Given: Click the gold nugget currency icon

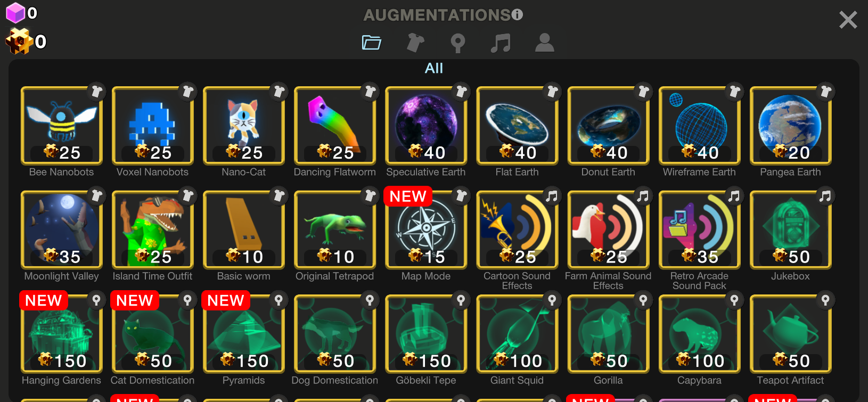Looking at the screenshot, I should 18,41.
